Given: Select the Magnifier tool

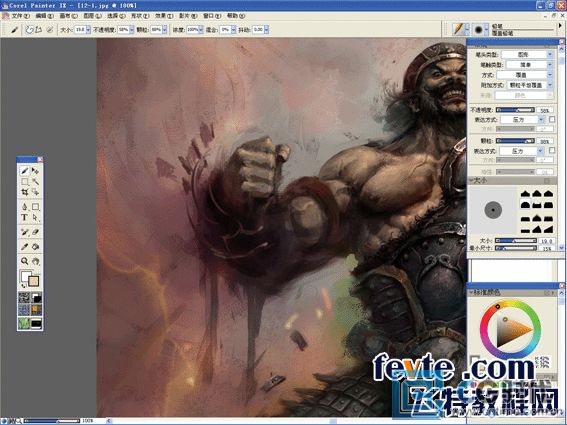Looking at the screenshot, I should pyautogui.click(x=25, y=261).
